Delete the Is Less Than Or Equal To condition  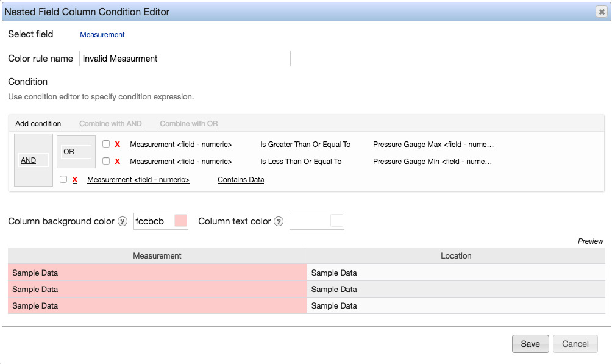pos(117,161)
